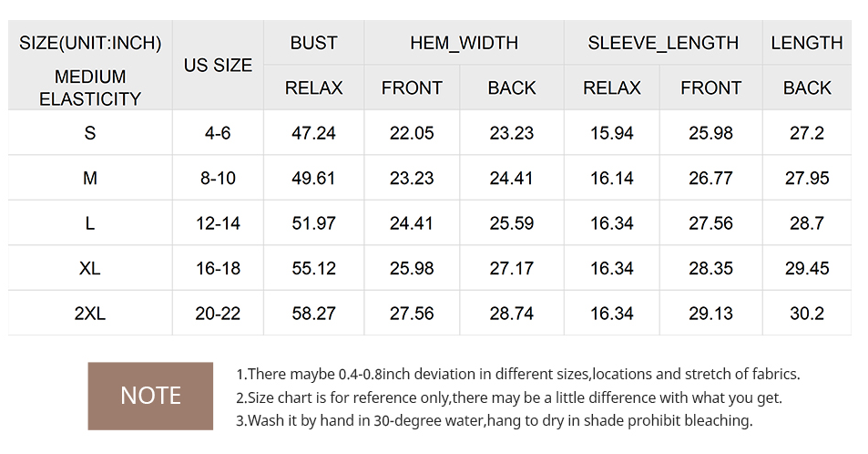The image size is (868, 454).
Task: Click the 0.4-0.8inch deviation note line
Action: 517,374
